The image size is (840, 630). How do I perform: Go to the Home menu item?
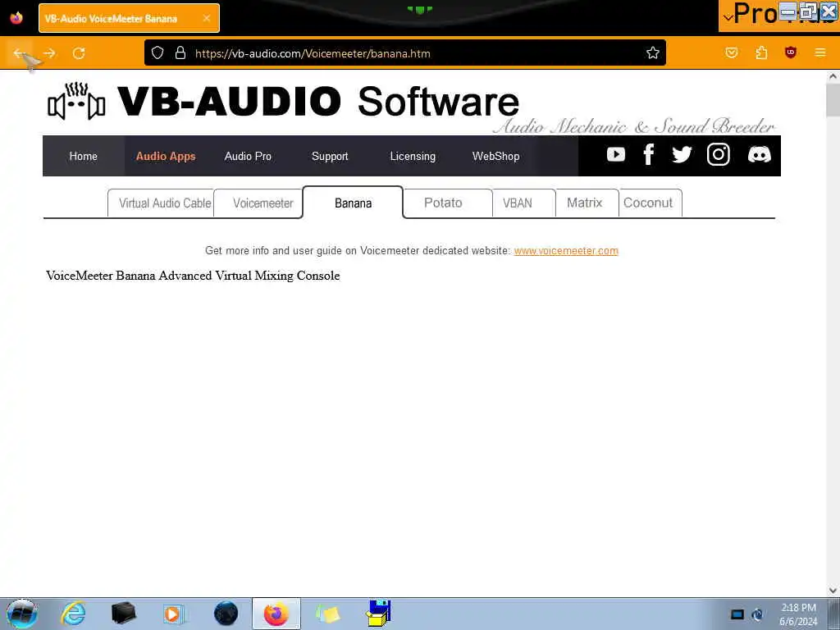83,156
